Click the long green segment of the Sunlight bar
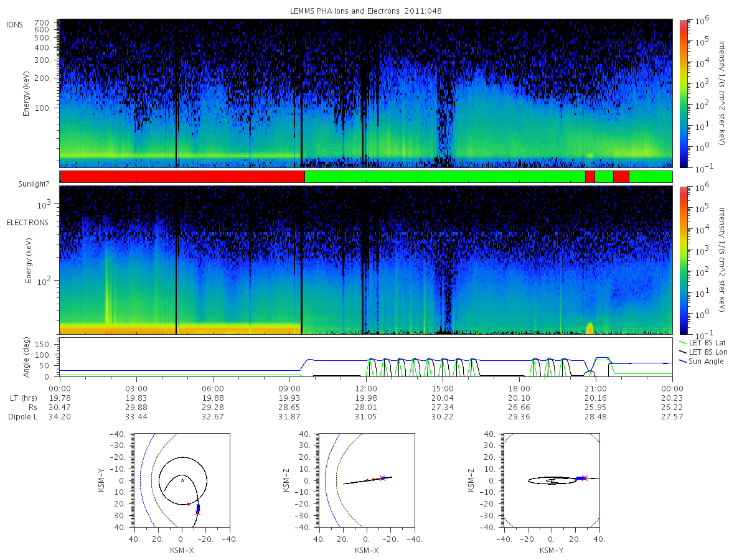The width and height of the screenshot is (747, 560). click(445, 177)
